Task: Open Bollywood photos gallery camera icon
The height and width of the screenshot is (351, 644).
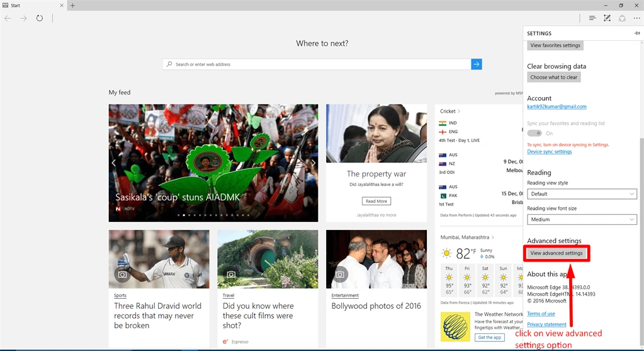Action: click(340, 274)
